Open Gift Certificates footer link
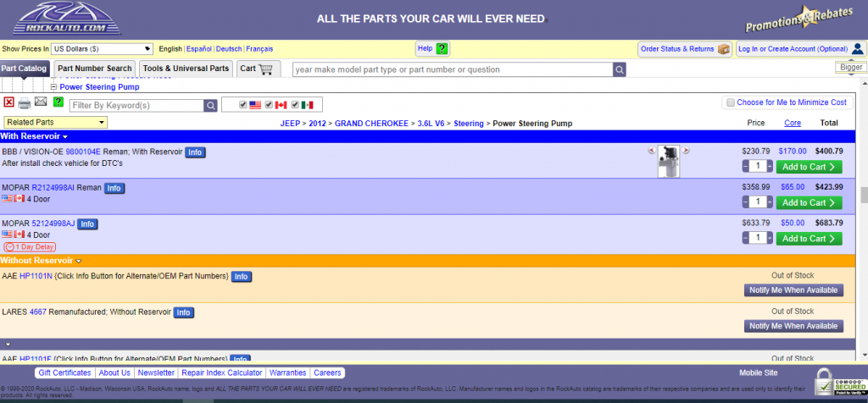 point(64,373)
